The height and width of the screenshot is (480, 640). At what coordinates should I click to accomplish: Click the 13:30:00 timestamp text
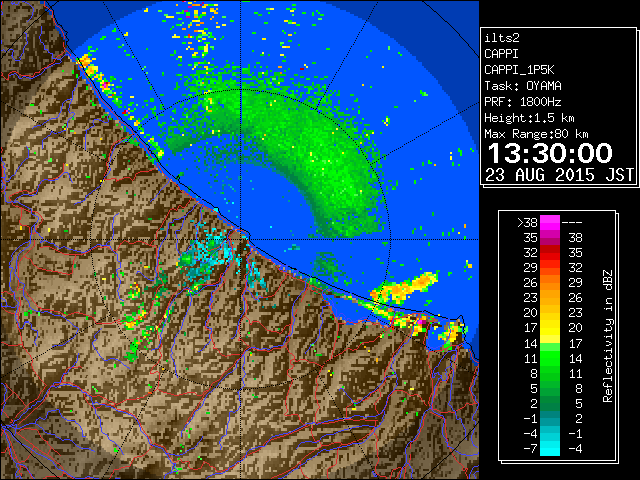(x=550, y=153)
